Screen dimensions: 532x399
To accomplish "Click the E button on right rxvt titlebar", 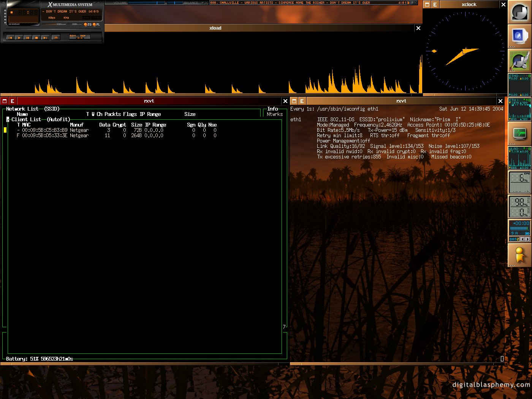I will (302, 101).
